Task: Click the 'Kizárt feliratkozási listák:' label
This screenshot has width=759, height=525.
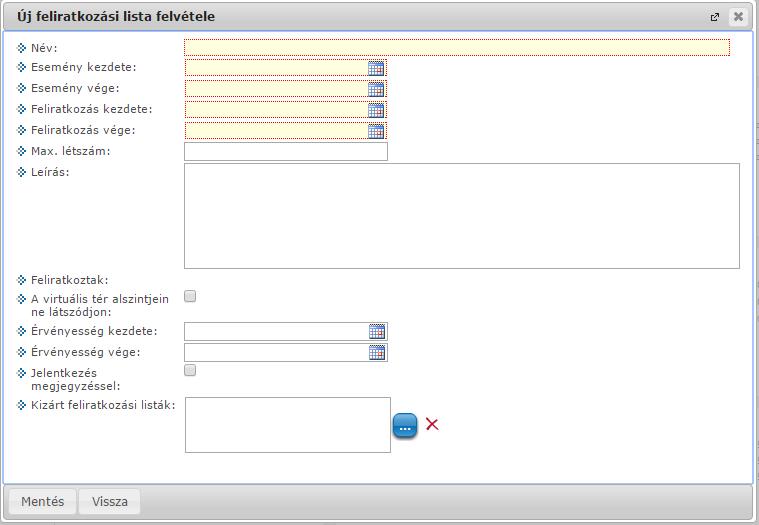Action: coord(103,405)
